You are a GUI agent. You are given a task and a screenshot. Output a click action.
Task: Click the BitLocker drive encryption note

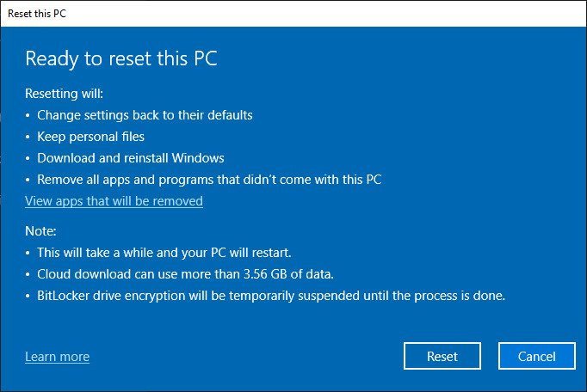[x=270, y=297]
